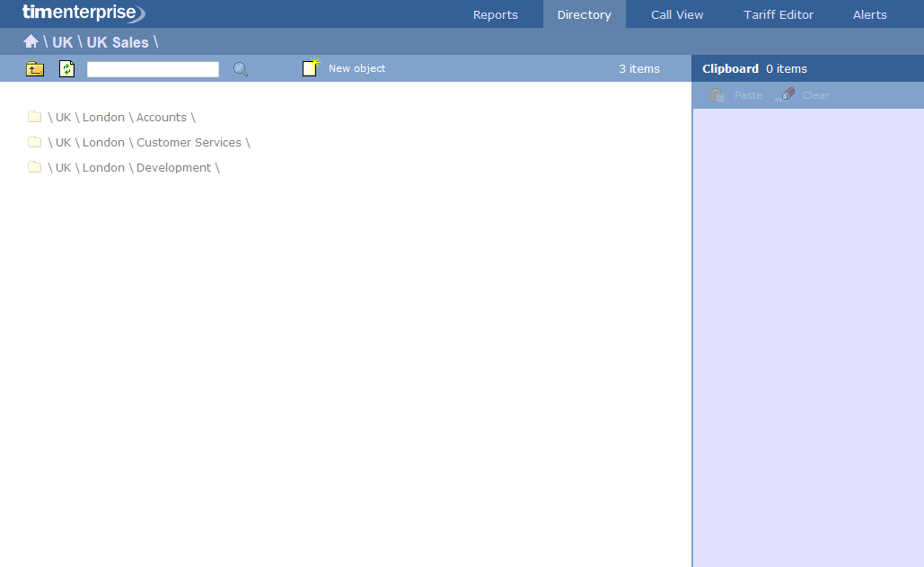Click the folder icon beside Accounts
924x567 pixels.
[35, 117]
